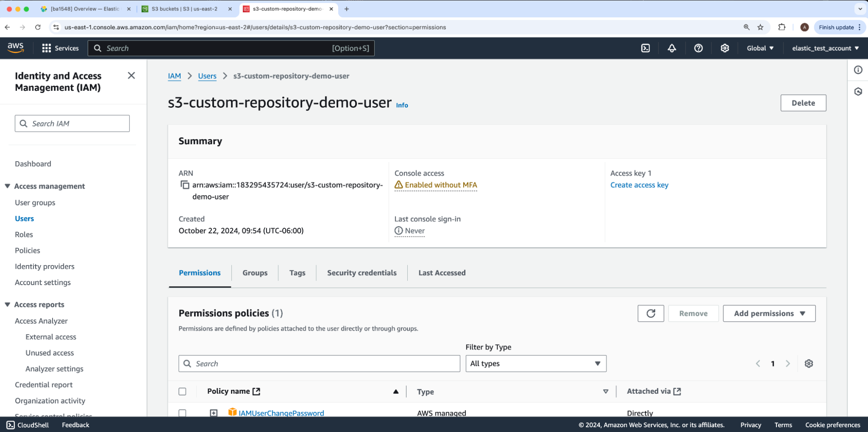Open the Add permissions dropdown
The image size is (868, 432).
point(769,313)
